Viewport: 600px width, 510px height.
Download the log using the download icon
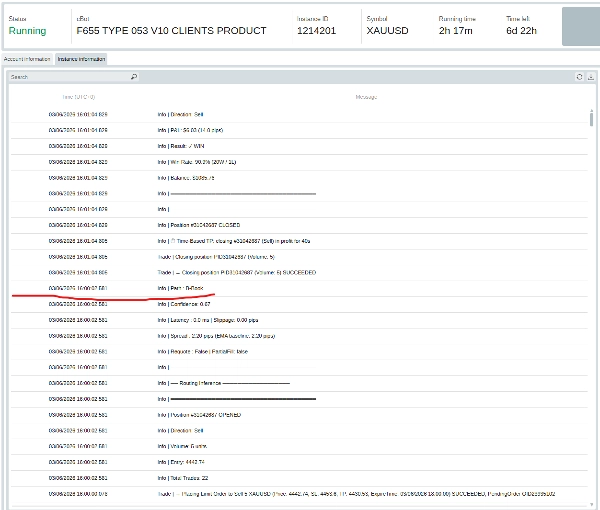591,77
